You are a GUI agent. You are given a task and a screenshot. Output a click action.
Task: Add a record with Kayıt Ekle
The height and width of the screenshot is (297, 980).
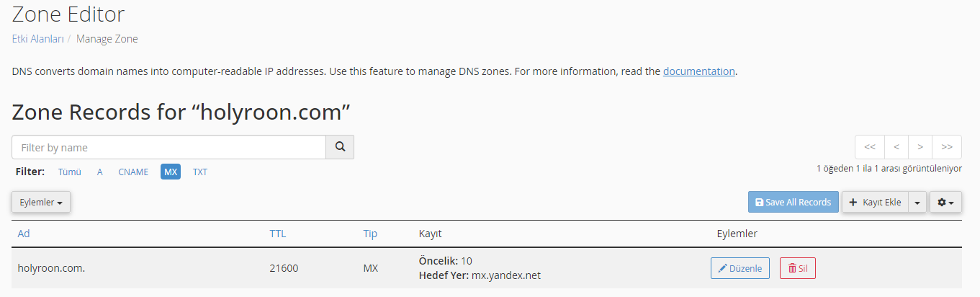[875, 203]
